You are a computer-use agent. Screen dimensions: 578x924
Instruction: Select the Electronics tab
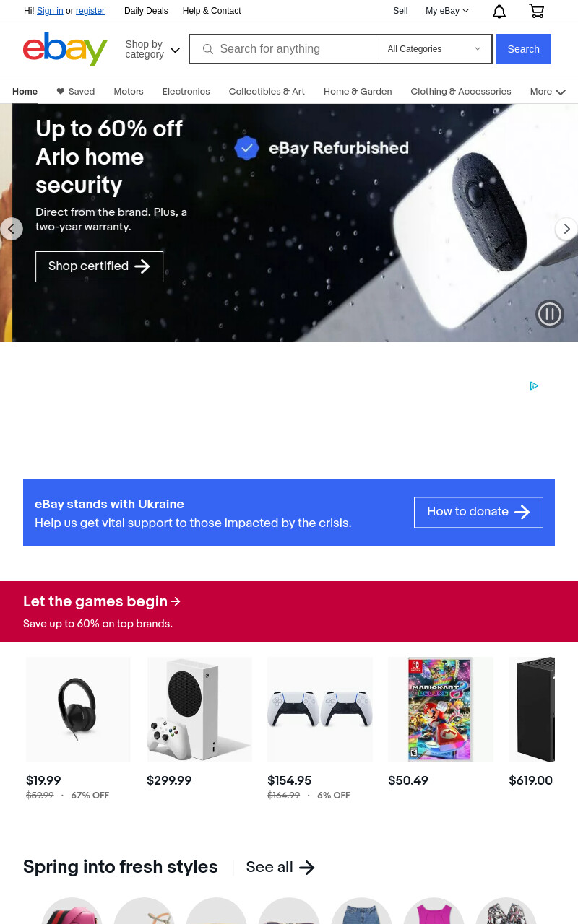click(x=186, y=92)
